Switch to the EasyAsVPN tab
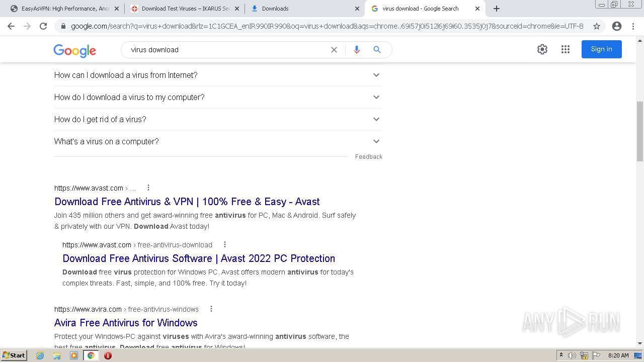644x362 pixels. 64,9
